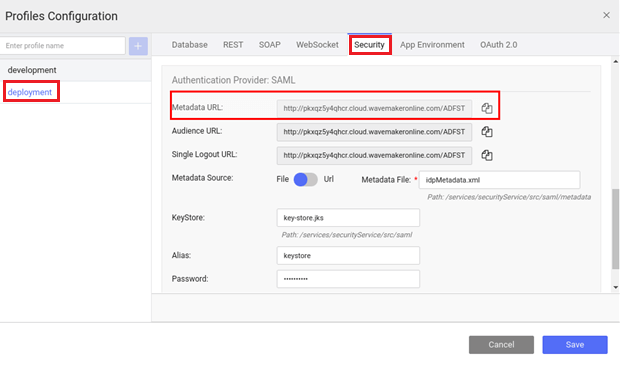The width and height of the screenshot is (620, 367).
Task: Copy the Single Logout URL
Action: (x=487, y=155)
